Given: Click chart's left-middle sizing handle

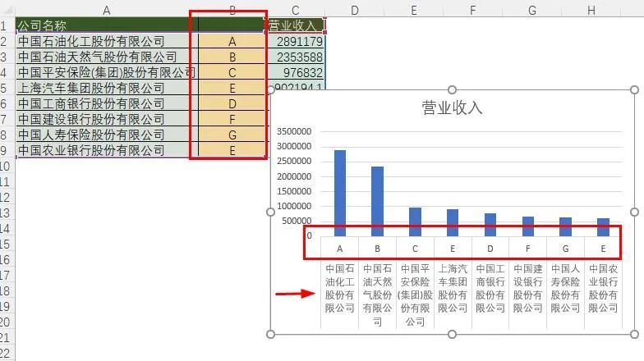Looking at the screenshot, I should coord(271,212).
